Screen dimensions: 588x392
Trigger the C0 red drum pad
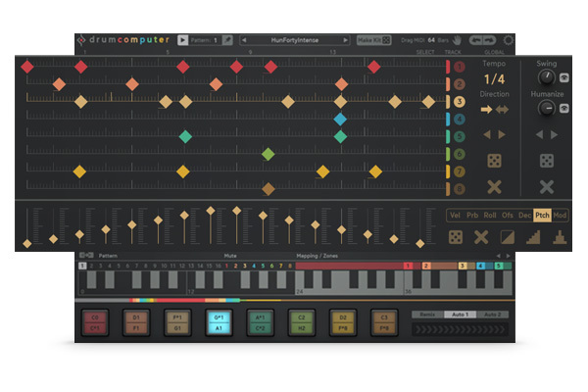point(95,322)
